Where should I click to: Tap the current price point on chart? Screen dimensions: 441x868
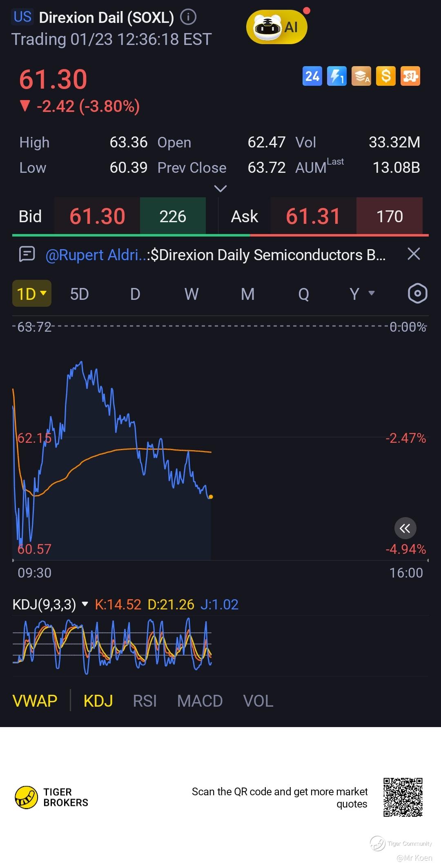pos(211,497)
